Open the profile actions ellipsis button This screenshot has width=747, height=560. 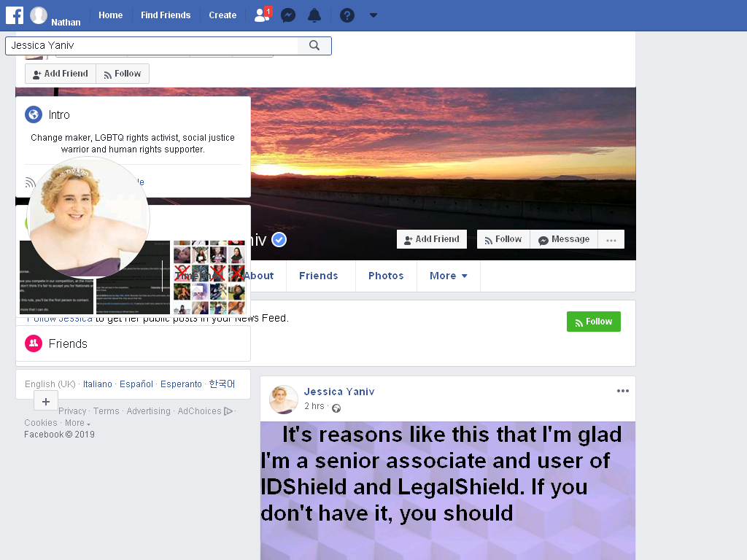pos(611,239)
